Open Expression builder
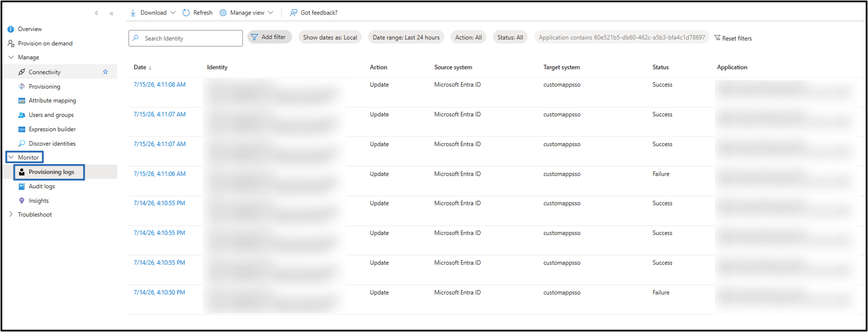868x332 pixels. 52,129
